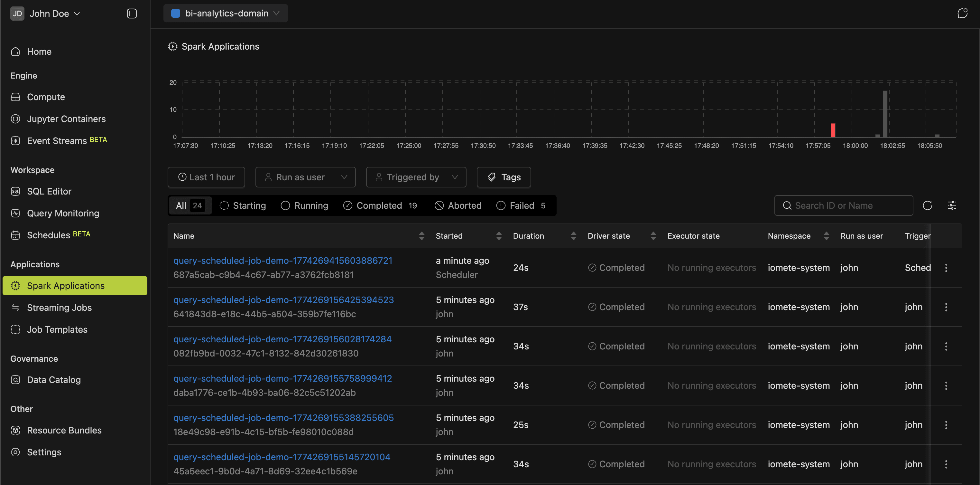Open the bi-analytics-domain selector
Screen dimensions: 980x485
pos(225,13)
